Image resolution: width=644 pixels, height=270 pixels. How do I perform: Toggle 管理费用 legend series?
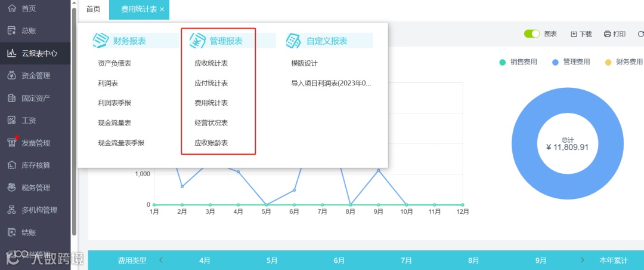click(571, 62)
